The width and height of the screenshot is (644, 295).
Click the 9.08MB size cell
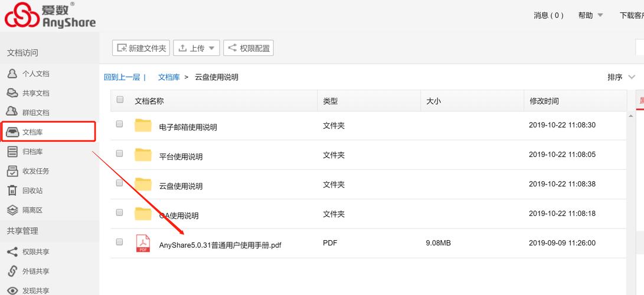438,243
